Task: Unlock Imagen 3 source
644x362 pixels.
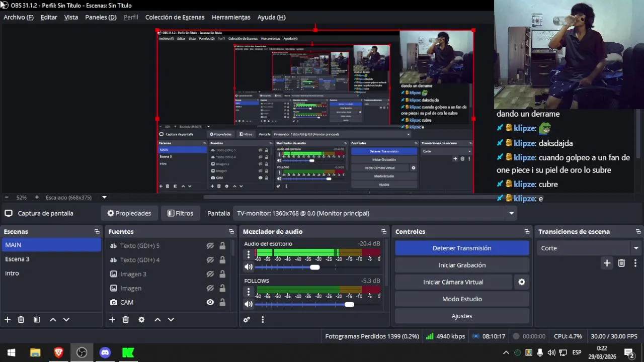Action: click(x=222, y=274)
